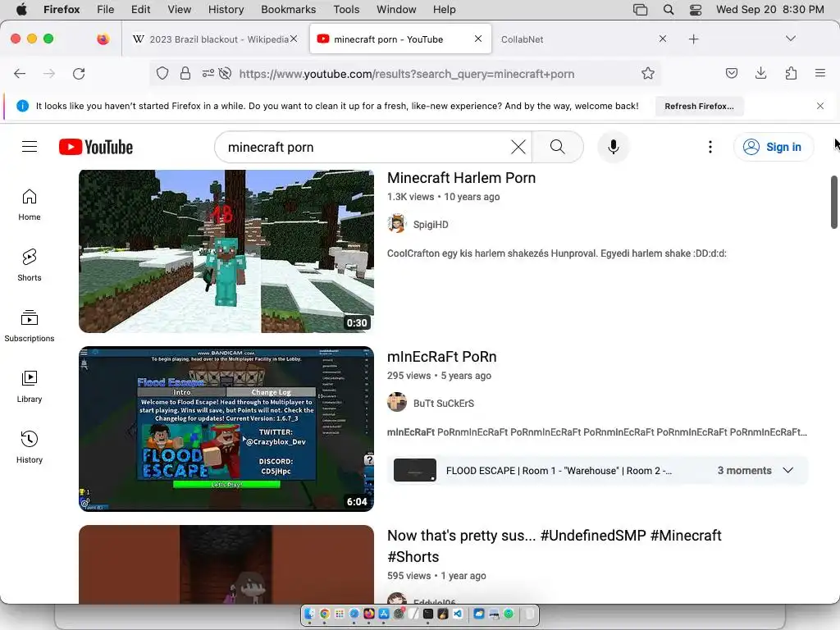Click the date and time in menu bar
Image resolution: width=840 pixels, height=630 pixels.
coord(769,10)
